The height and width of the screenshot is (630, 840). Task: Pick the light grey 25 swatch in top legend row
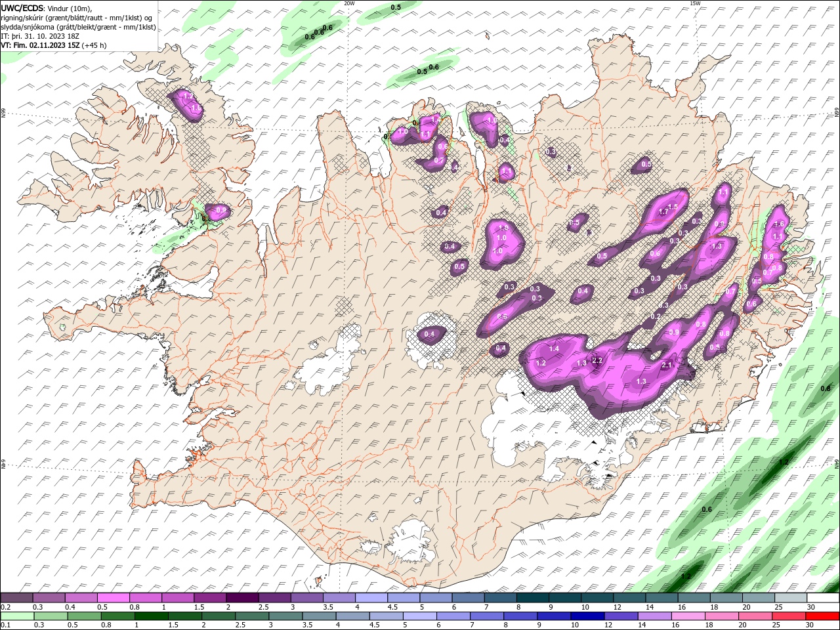pos(791,598)
